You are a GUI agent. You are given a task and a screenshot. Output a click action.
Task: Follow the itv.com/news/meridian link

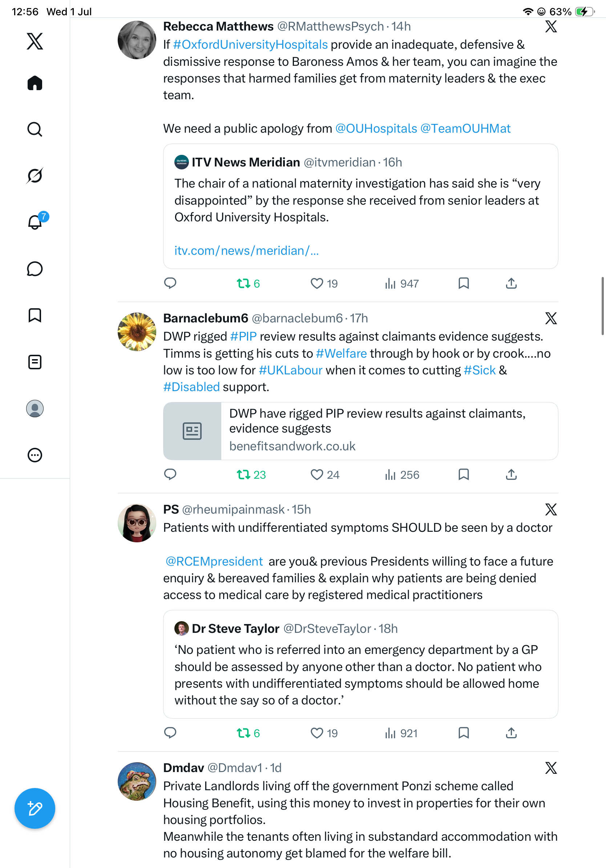click(247, 251)
